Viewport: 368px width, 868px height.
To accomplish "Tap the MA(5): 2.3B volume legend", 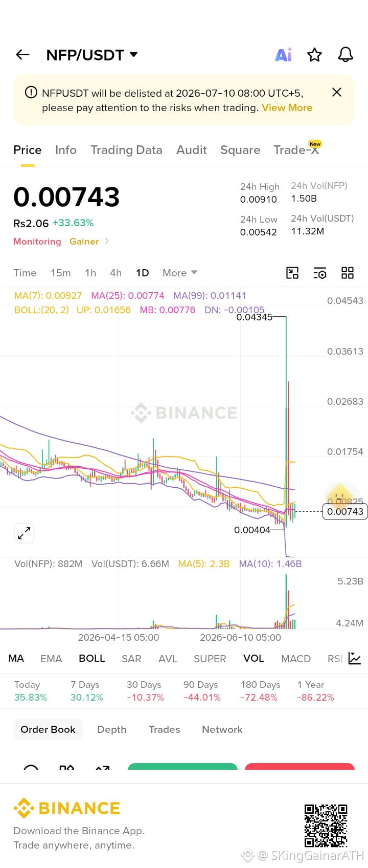I will (x=204, y=563).
